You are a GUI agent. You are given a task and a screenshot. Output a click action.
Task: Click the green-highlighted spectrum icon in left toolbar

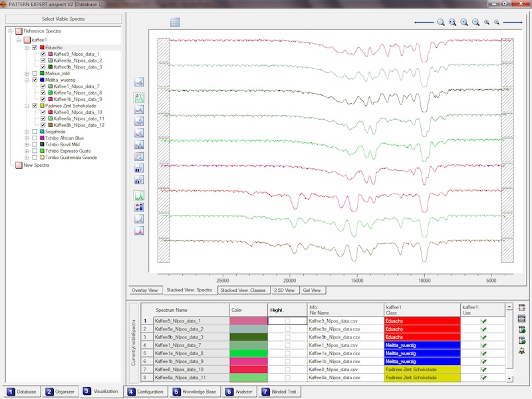(x=140, y=196)
